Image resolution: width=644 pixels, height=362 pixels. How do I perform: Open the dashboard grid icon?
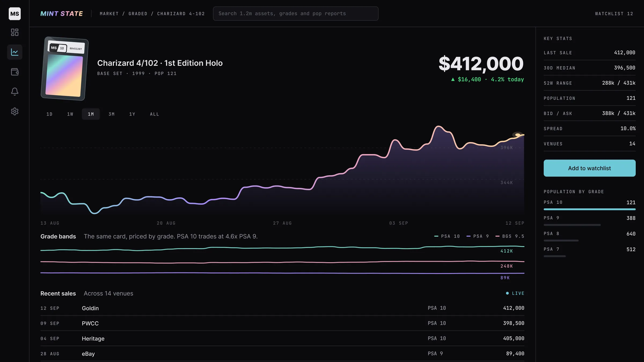14,32
